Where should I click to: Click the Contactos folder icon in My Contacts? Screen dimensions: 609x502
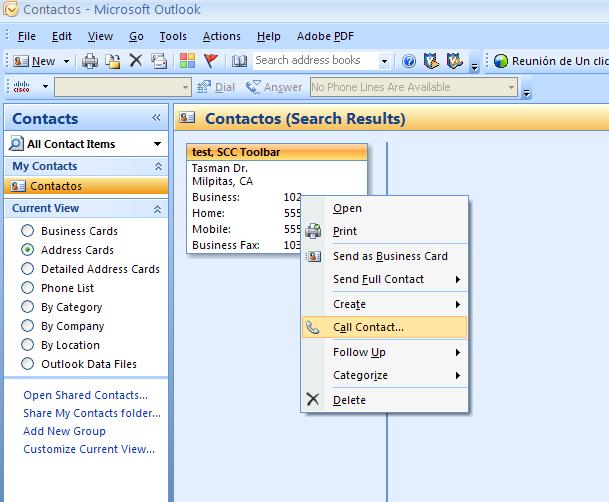[18, 186]
